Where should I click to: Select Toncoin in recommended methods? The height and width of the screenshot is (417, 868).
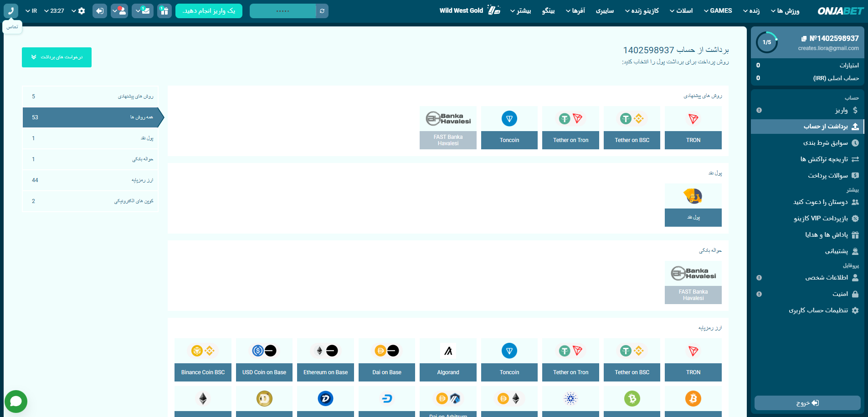509,127
